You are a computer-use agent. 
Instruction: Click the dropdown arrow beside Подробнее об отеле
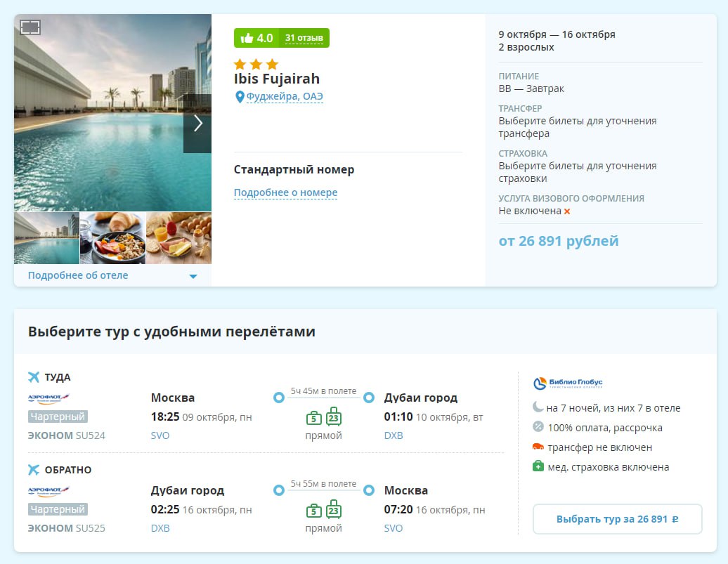(x=193, y=276)
